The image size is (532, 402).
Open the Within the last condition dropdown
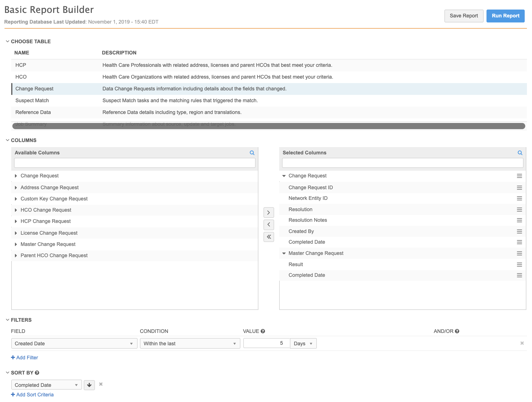click(190, 344)
